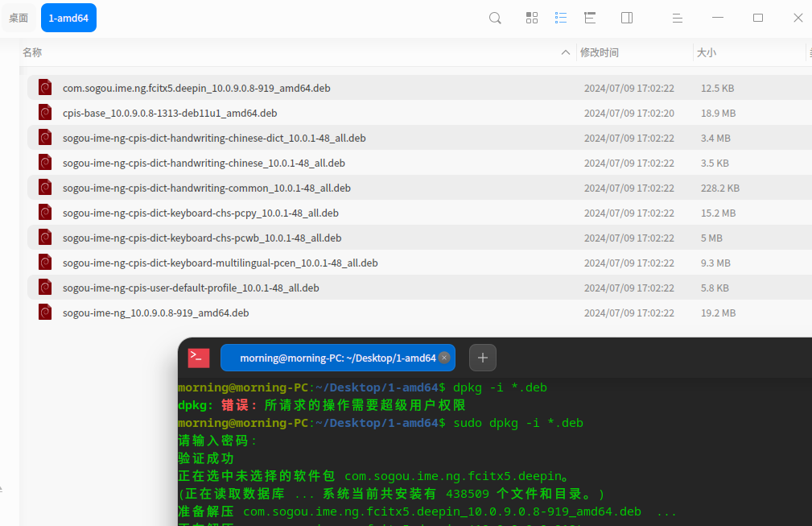Add a new terminal tab
The image size is (812, 526).
coord(483,358)
